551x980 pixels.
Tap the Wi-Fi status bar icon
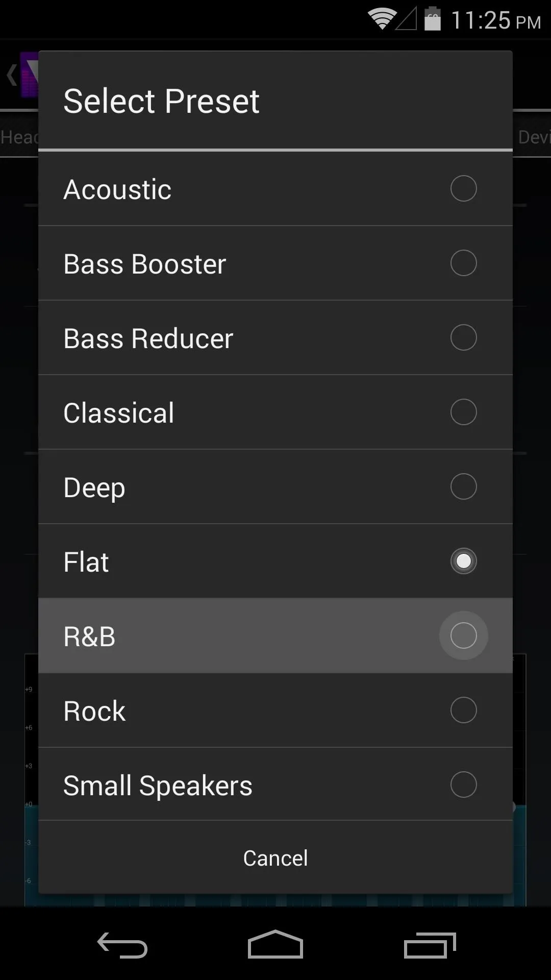coord(382,19)
